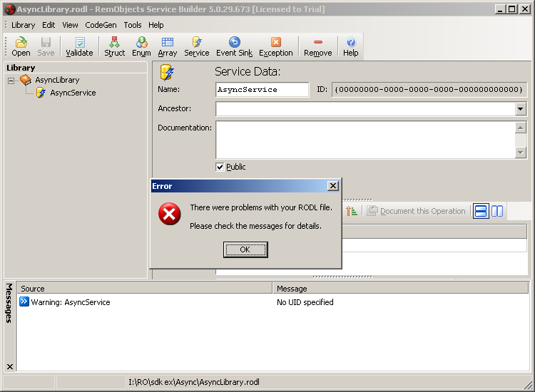Open the Ancestor dropdown
The height and width of the screenshot is (392, 535).
click(x=520, y=109)
